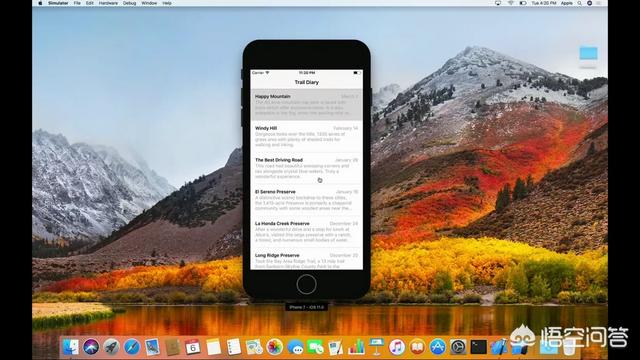Image resolution: width=640 pixels, height=360 pixels.
Task: Select the El Sereno Preserve entry
Action: point(306,200)
